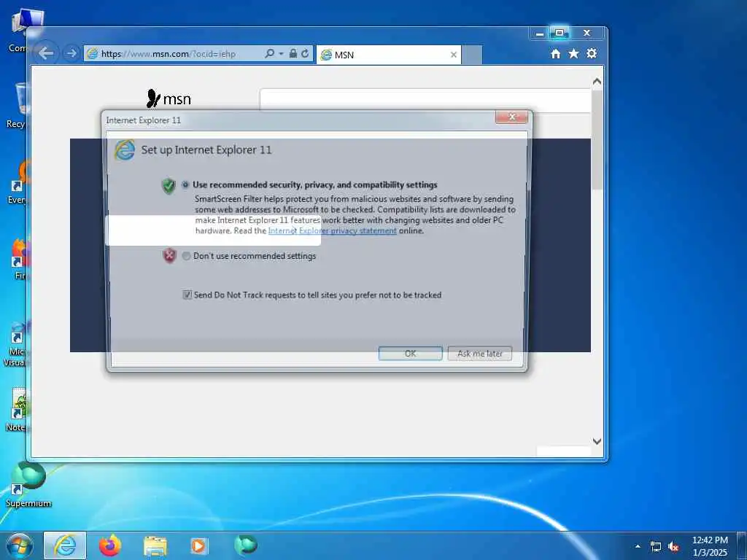Screen dimensions: 747x560
Task: Click the network tray icon
Action: pos(656,547)
